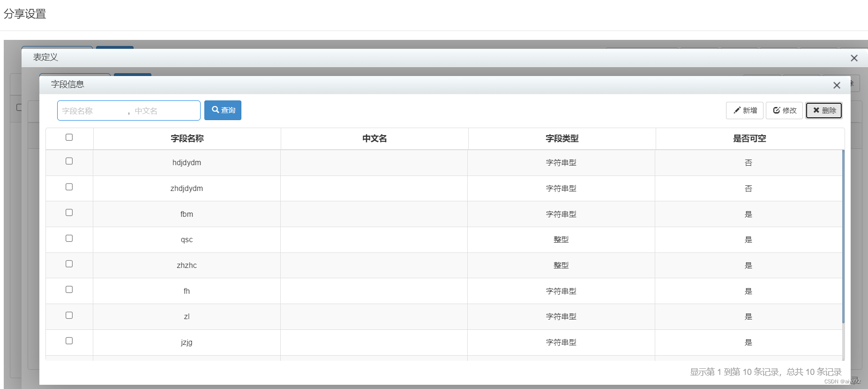Screen dimensions: 868x389
Task: Select the fh field name cell
Action: click(x=187, y=291)
